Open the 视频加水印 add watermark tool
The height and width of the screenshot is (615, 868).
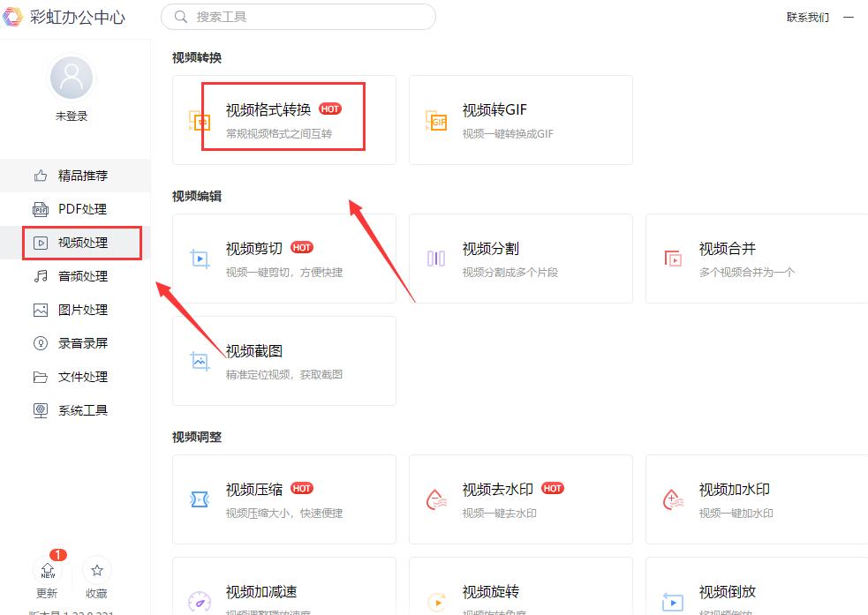(755, 499)
